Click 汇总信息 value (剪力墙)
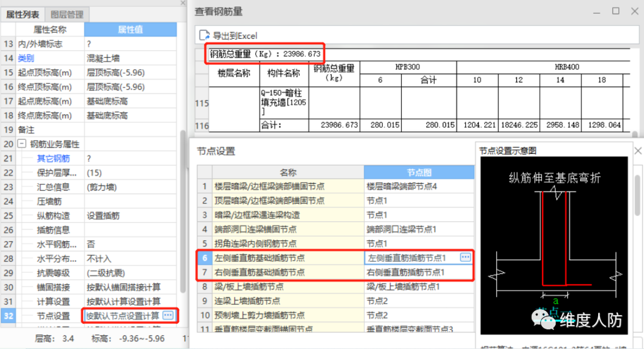The width and height of the screenshot is (644, 349). tap(131, 187)
